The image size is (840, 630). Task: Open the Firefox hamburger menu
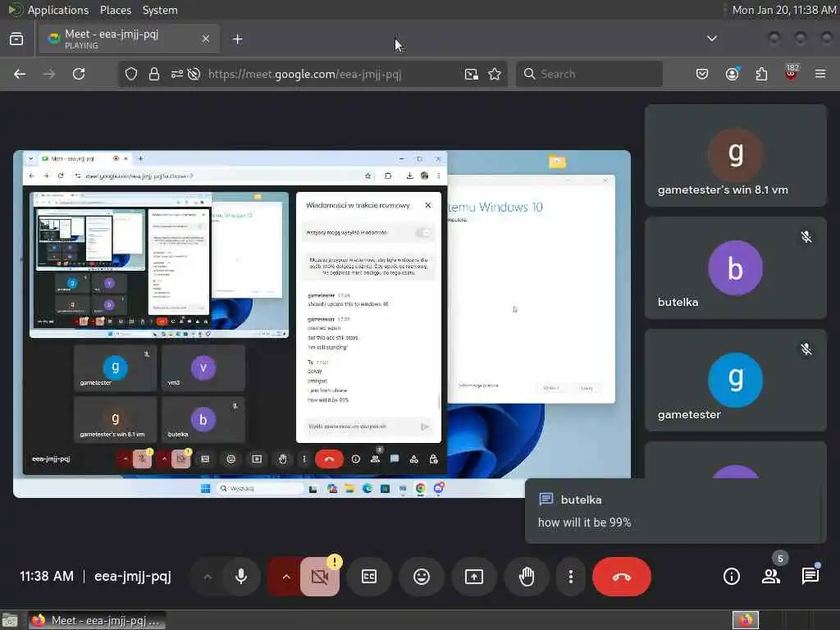(x=820, y=74)
